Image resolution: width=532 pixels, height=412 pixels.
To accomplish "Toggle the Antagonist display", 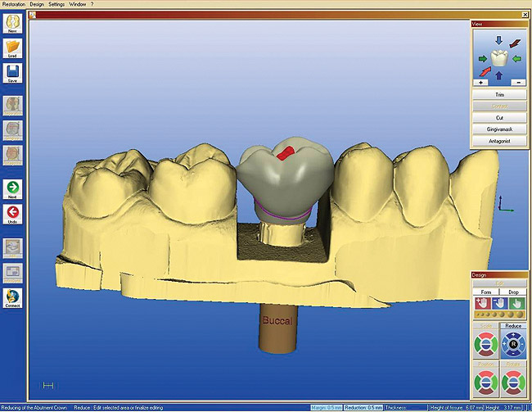I will [499, 141].
